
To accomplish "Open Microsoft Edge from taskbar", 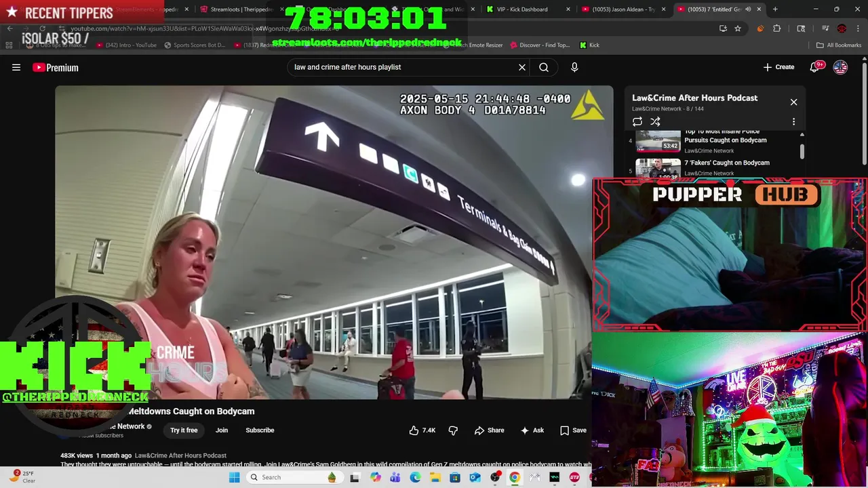I will [x=415, y=477].
